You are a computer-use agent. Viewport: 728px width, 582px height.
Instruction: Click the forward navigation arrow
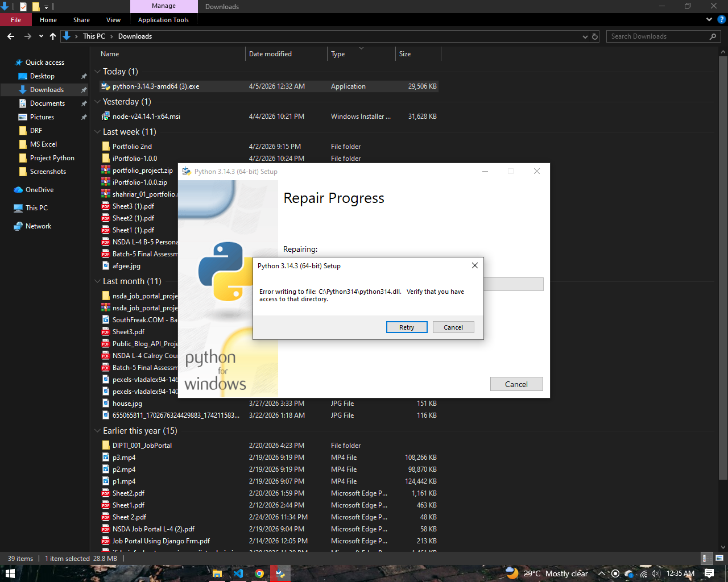27,36
